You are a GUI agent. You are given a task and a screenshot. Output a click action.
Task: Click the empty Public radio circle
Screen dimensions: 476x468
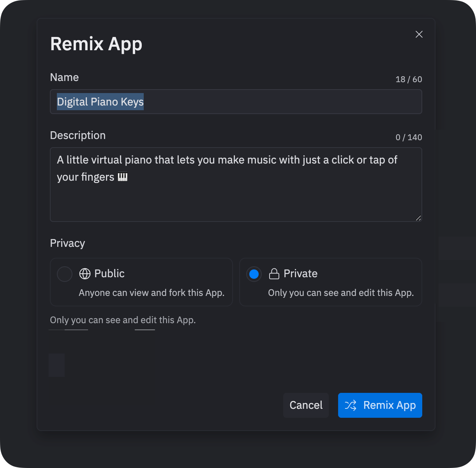65,274
